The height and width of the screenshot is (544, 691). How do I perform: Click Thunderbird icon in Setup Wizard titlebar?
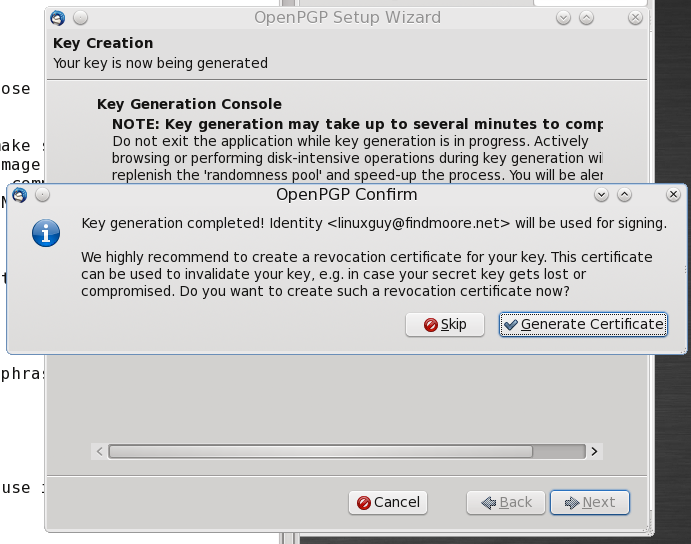[58, 18]
